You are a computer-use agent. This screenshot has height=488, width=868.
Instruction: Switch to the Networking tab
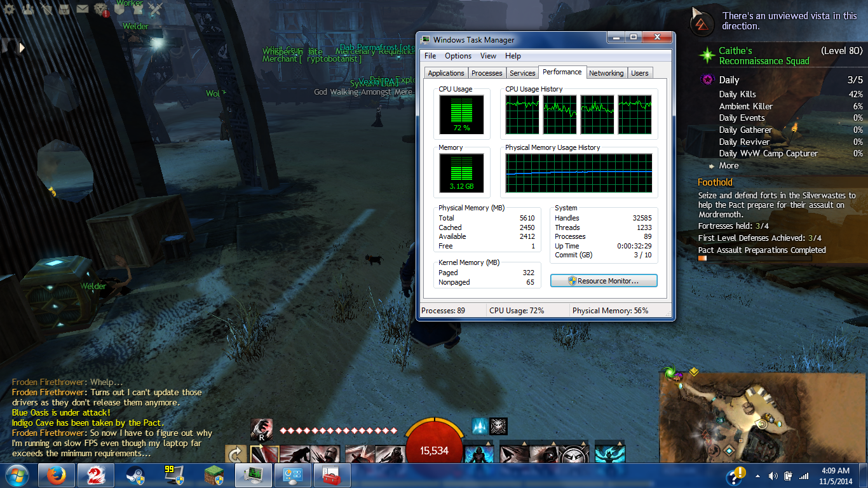coord(606,73)
